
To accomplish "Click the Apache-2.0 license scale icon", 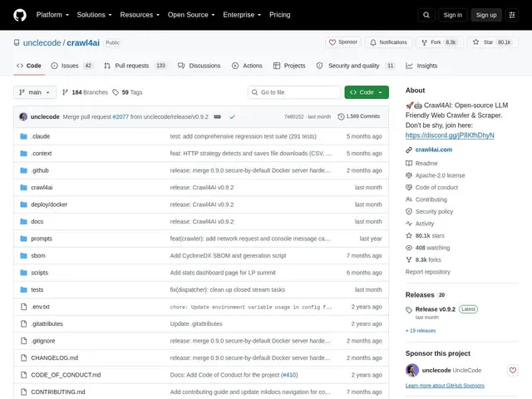I will (409, 175).
